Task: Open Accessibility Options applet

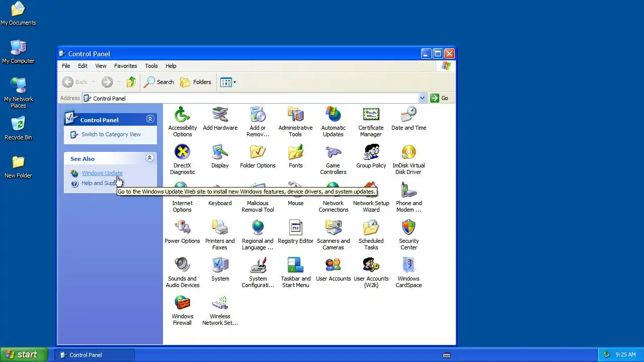Action: [182, 114]
